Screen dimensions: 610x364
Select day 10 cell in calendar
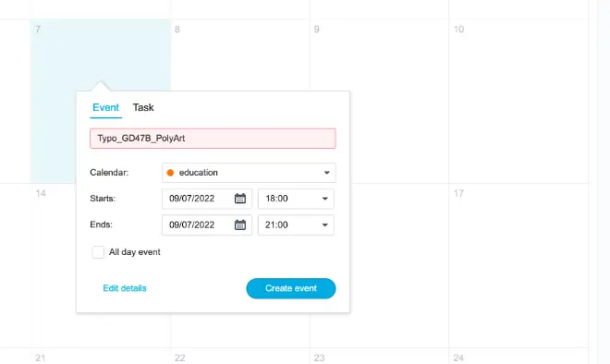point(518,101)
